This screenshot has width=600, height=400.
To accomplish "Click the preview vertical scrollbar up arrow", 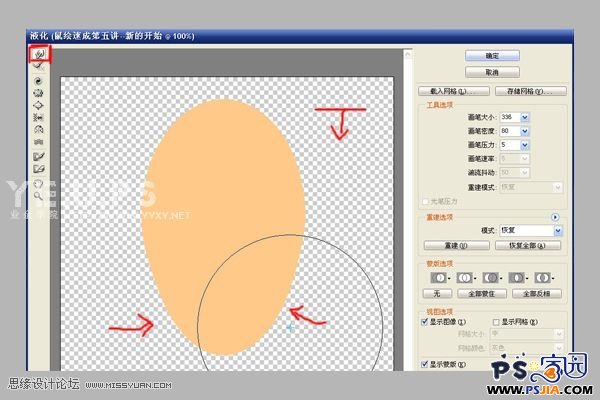I will pyautogui.click(x=408, y=54).
